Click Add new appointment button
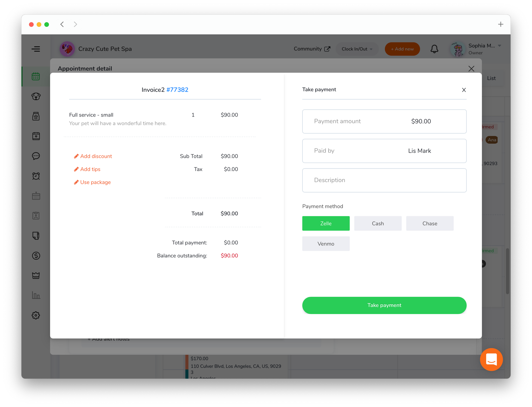Viewport: 532px width, 407px height. coord(402,49)
